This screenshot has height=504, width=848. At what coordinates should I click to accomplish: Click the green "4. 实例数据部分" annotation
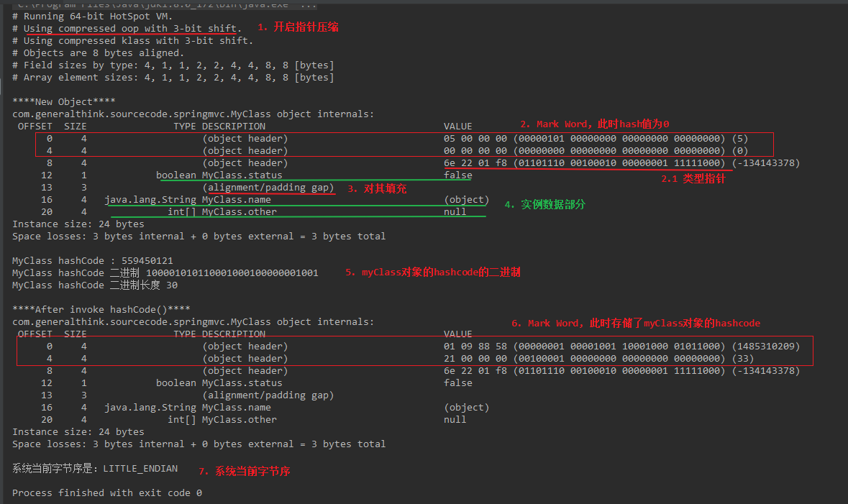(x=544, y=205)
